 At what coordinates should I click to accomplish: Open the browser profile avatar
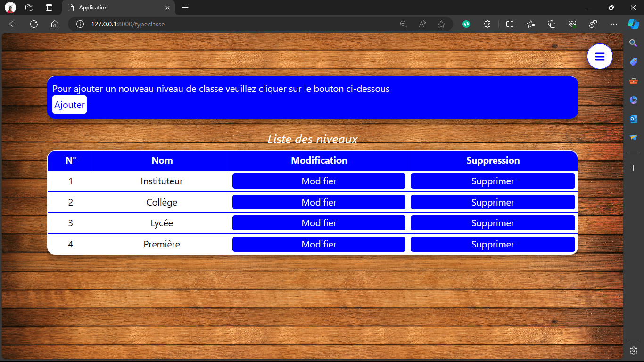click(x=10, y=8)
